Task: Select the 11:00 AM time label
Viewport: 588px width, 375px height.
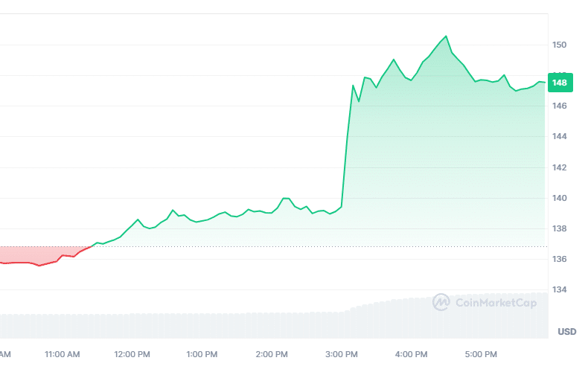Action: click(x=63, y=353)
